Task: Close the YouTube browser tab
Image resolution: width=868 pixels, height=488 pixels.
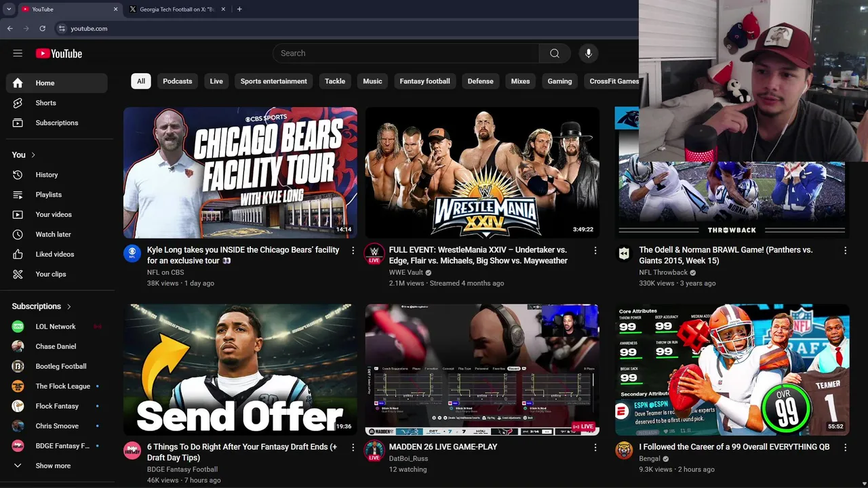Action: coord(115,9)
